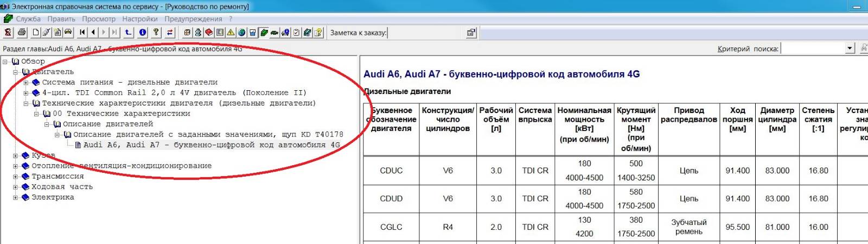
Task: Expand Отопление-вентиляция-кондиционирование node
Action: 16,166
